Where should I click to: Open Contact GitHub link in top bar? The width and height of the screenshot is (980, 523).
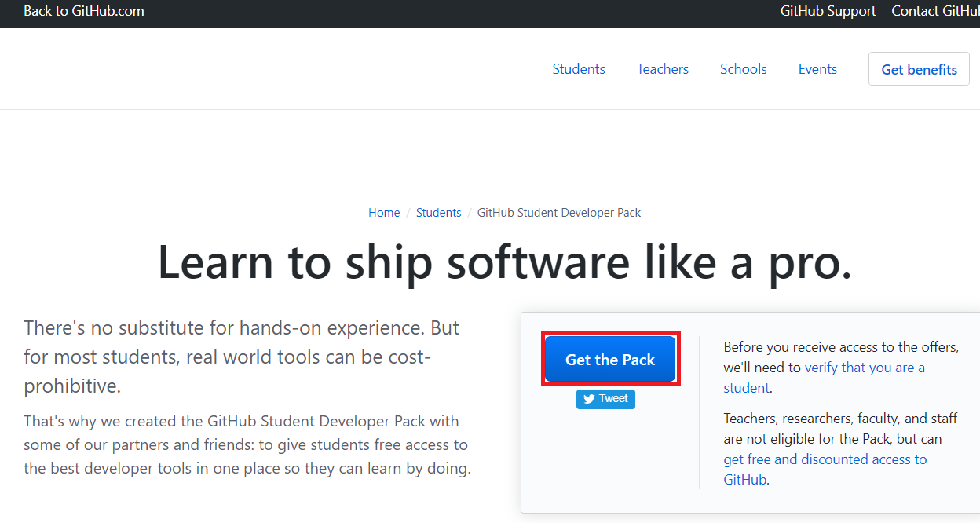point(936,11)
